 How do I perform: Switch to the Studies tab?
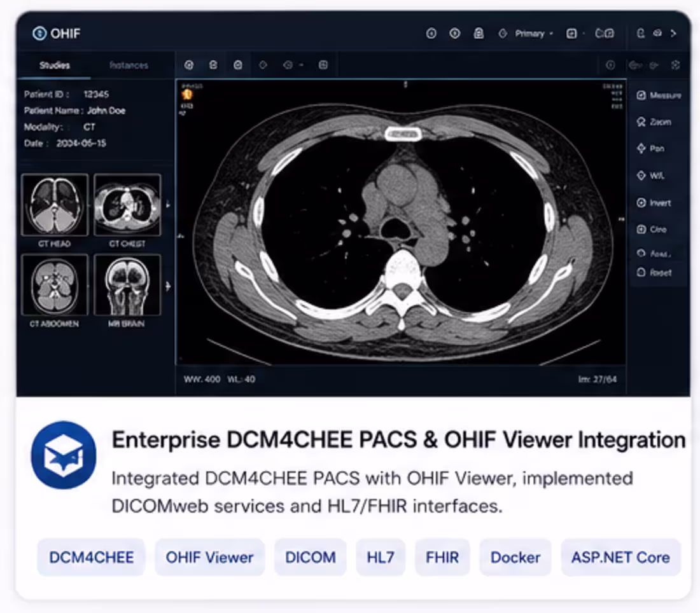click(x=55, y=65)
